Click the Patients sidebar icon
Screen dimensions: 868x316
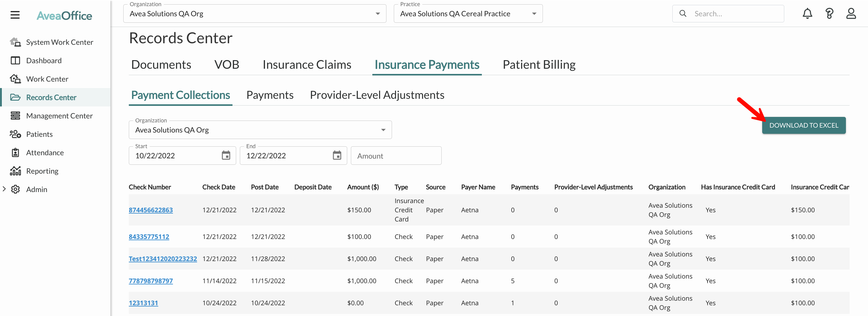[15, 134]
